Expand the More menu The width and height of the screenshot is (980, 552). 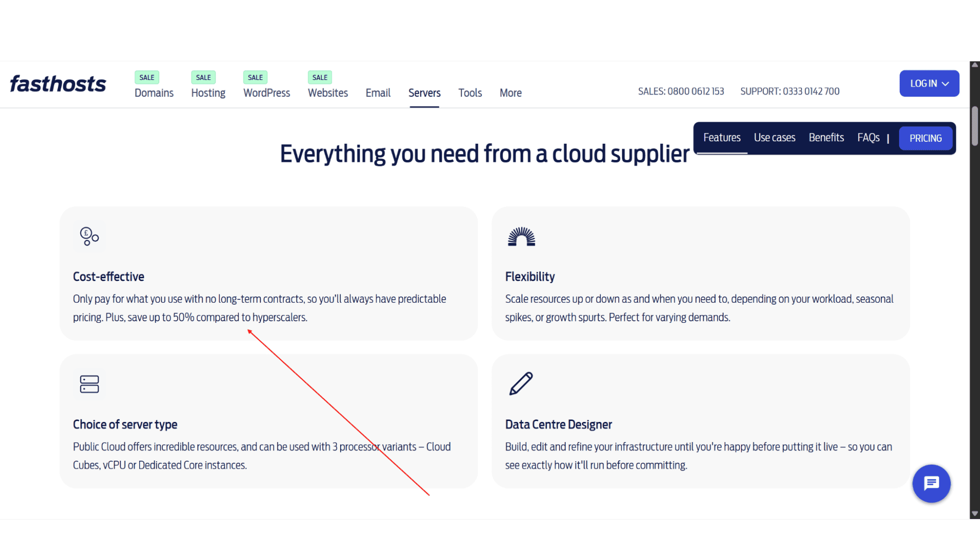click(510, 93)
